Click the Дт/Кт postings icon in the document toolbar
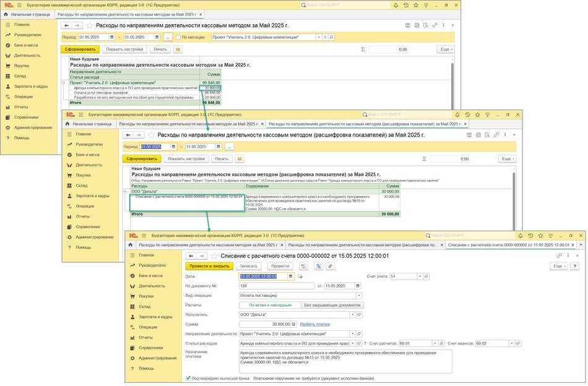The width and height of the screenshot is (588, 386). 303,266
